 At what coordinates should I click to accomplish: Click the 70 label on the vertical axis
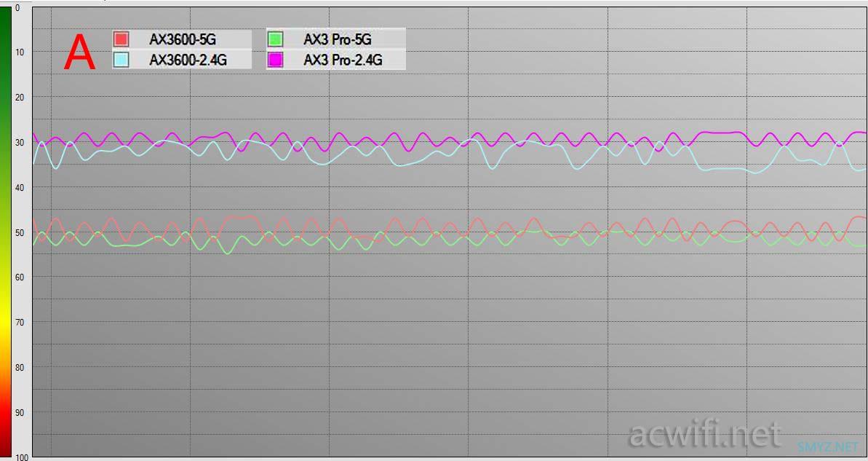pos(20,322)
